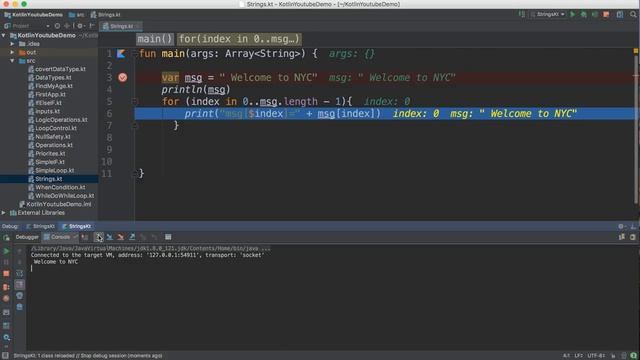Click the Step Into debugger icon

[109, 237]
